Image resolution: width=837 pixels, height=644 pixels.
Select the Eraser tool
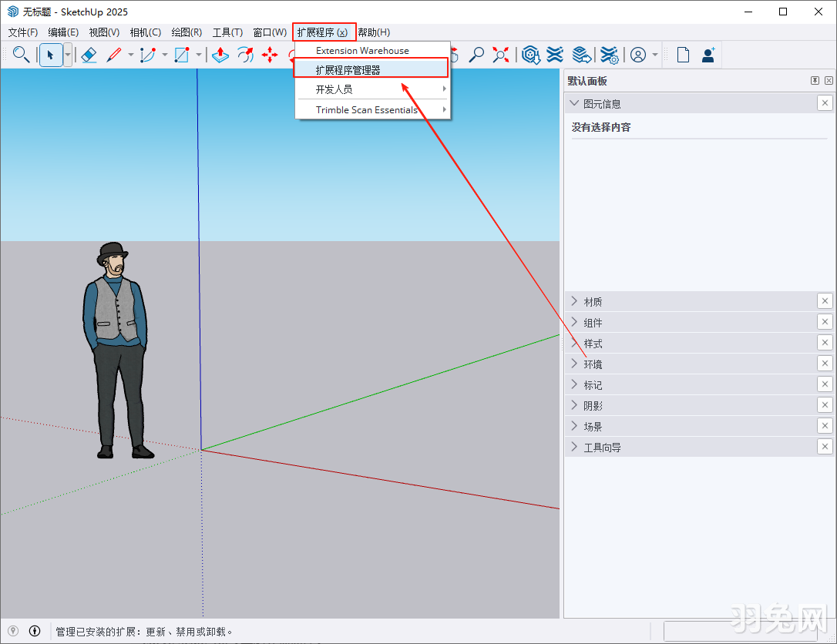(x=89, y=55)
